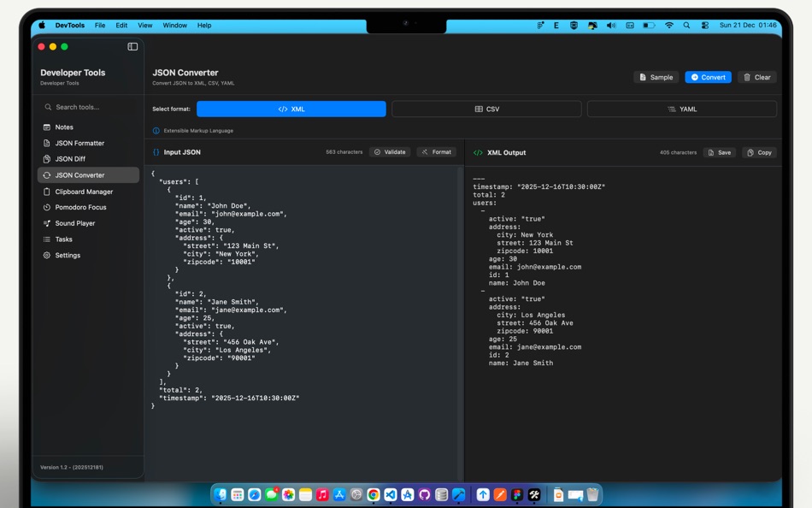
Task: Open the Tasks tool
Action: pyautogui.click(x=62, y=239)
